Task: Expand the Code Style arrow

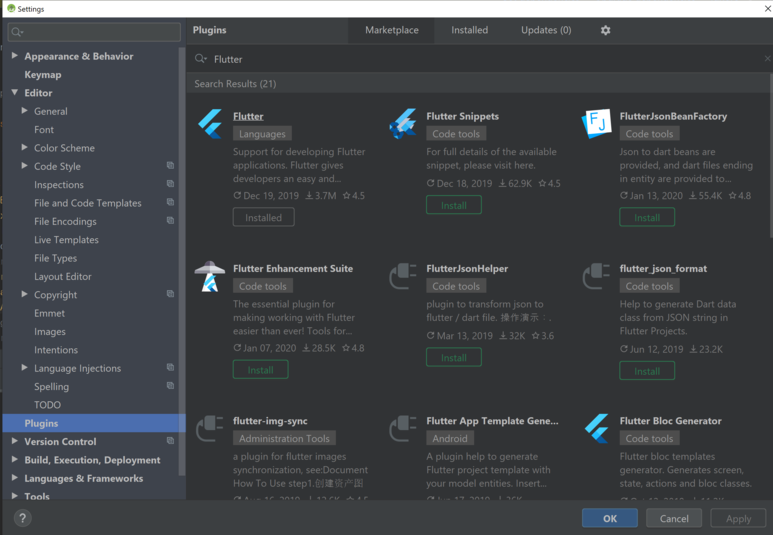Action: tap(25, 166)
